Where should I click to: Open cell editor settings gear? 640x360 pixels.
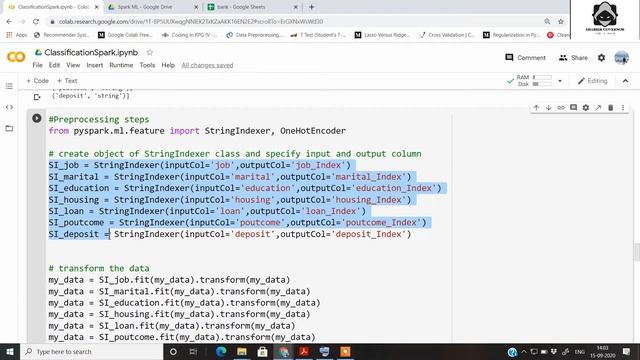click(586, 107)
